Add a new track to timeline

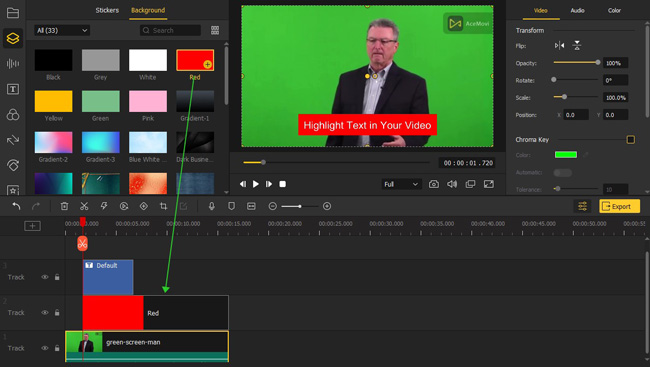click(x=32, y=226)
